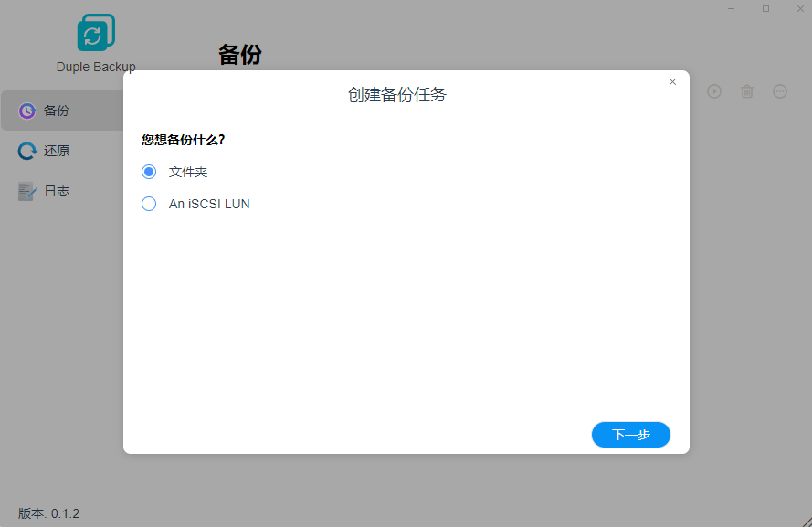Click the 创建备份任务 dialog title
Image resolution: width=812 pixels, height=527 pixels.
396,95
